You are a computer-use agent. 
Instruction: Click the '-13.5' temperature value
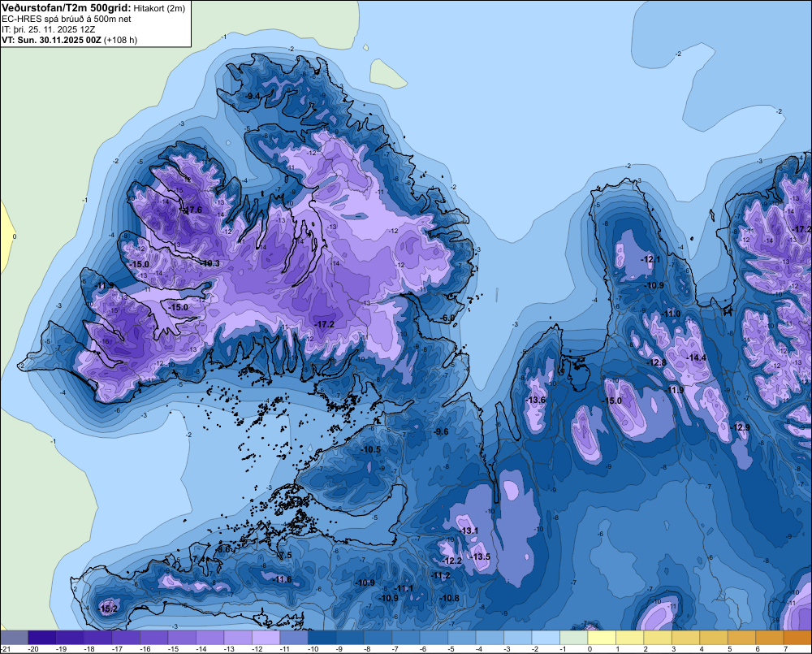(481, 557)
